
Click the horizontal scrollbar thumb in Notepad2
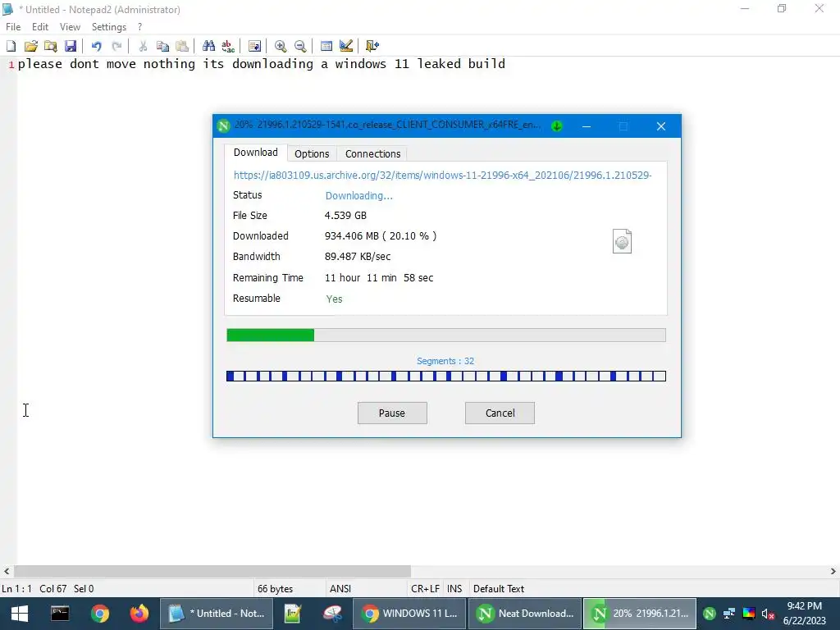coord(212,571)
